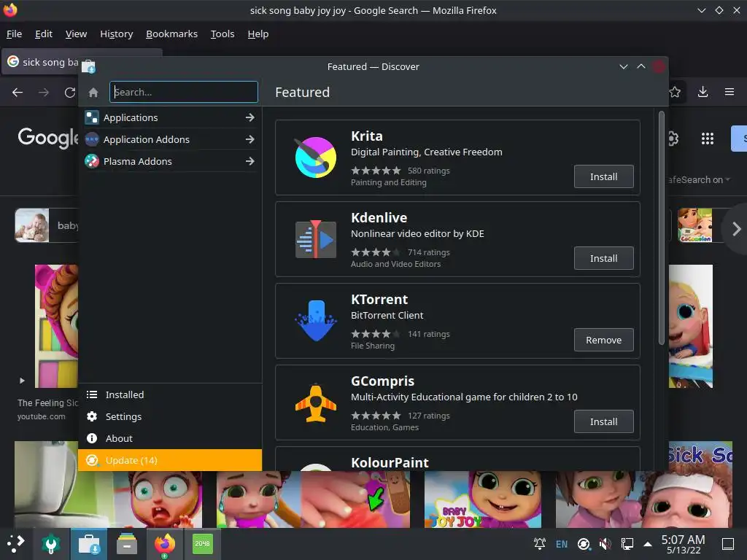Bookmark page with star icon
Viewport: 747px width, 560px height.
(675, 92)
